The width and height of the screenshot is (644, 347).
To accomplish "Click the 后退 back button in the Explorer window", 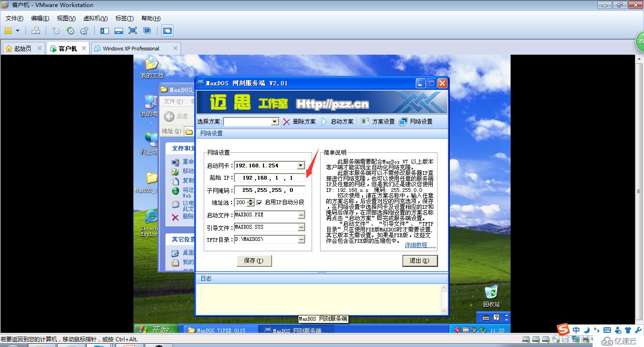I will (176, 116).
